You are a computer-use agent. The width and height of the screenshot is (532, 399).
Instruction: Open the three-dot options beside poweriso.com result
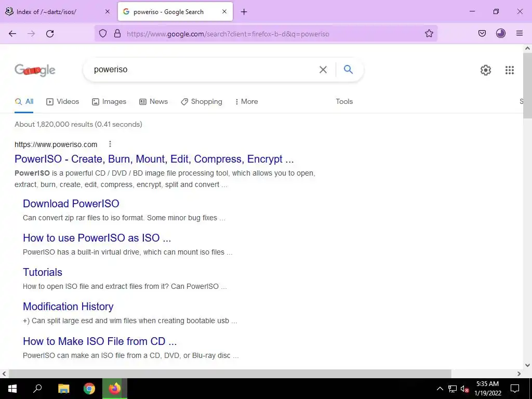coord(110,144)
